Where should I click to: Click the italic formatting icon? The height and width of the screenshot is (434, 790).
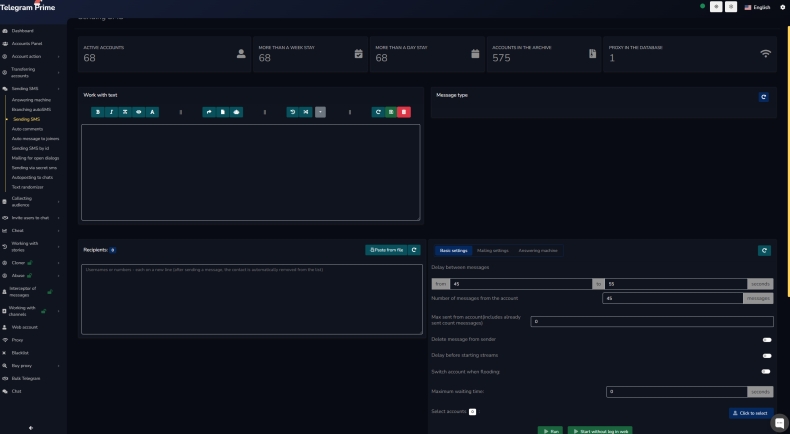coord(111,112)
